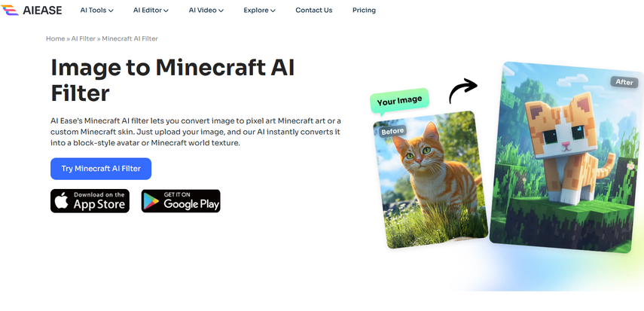Open the Explore menu
644x311 pixels.
[x=259, y=11]
